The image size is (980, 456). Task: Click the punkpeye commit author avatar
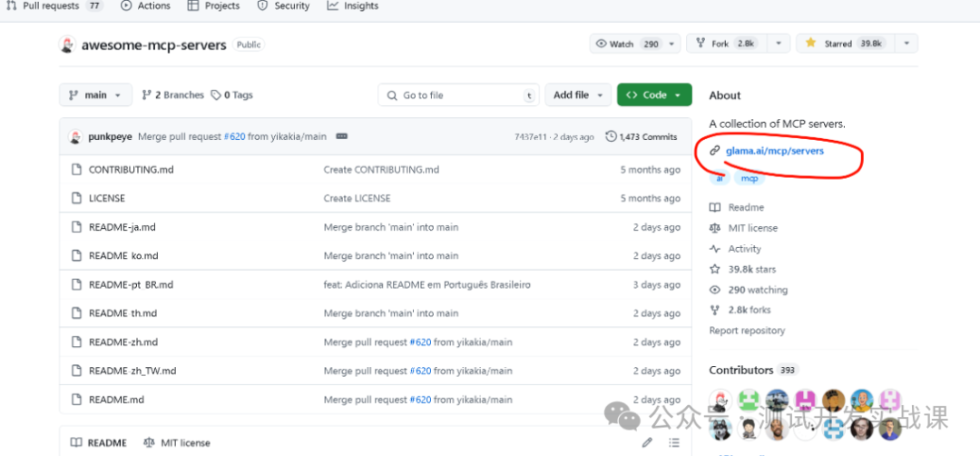pyautogui.click(x=75, y=136)
